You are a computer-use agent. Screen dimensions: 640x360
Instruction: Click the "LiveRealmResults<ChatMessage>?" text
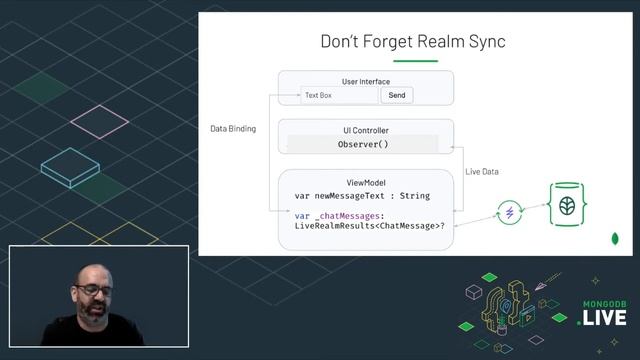pos(369,226)
